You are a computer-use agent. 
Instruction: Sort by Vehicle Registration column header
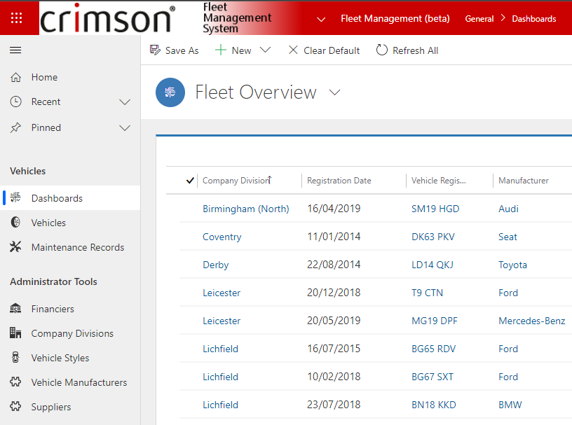pos(438,180)
